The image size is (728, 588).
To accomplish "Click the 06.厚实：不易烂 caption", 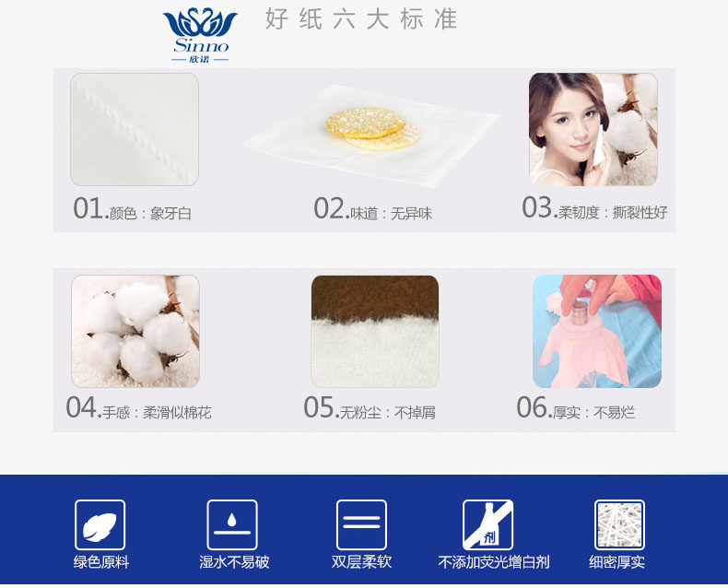I will pyautogui.click(x=576, y=407).
